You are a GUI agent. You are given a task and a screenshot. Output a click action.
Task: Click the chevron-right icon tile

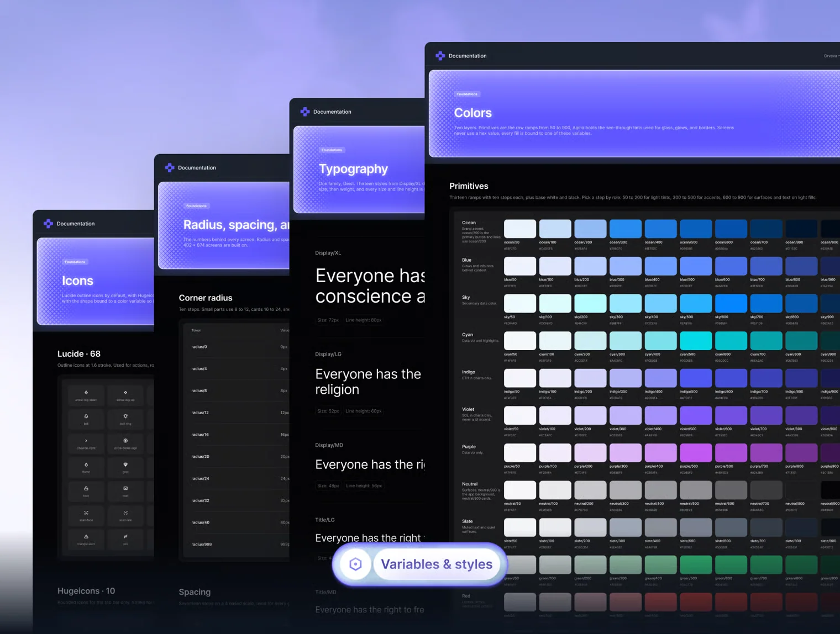pyautogui.click(x=86, y=443)
